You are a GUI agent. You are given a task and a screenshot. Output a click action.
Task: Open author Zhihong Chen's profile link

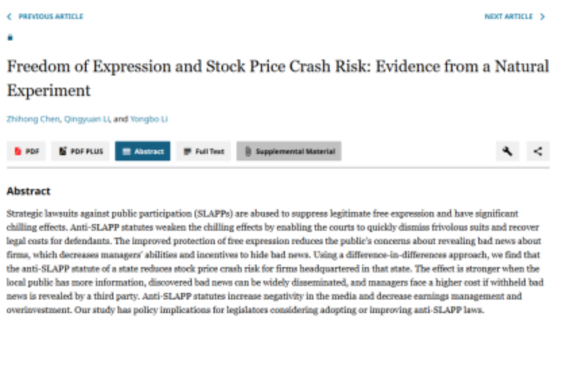32,119
